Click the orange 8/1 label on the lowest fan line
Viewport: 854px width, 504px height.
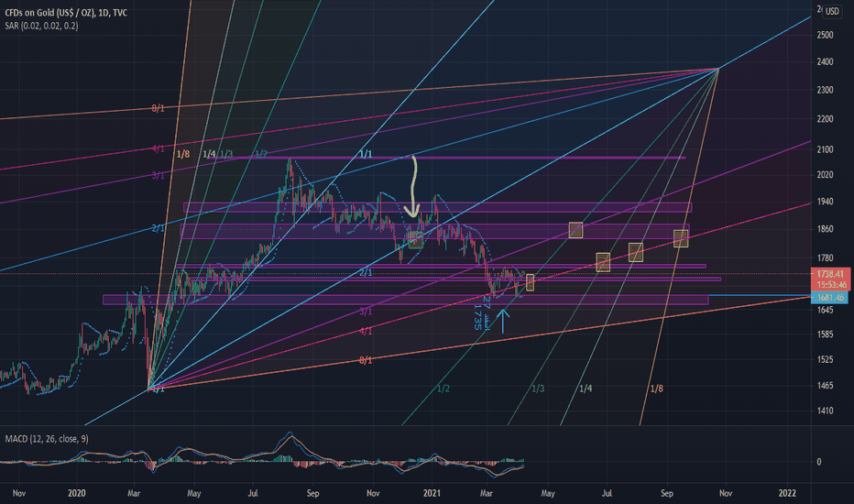point(366,360)
